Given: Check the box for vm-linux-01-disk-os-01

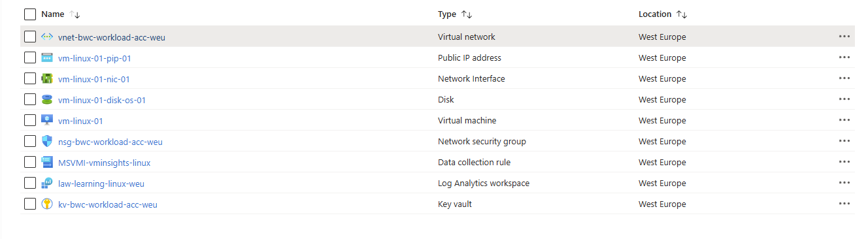Looking at the screenshot, I should (29, 99).
